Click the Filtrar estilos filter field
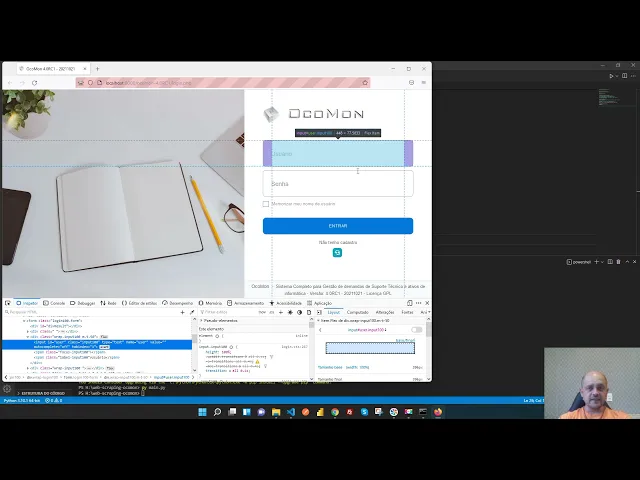Viewport: 640px width, 480px height. coord(228,312)
